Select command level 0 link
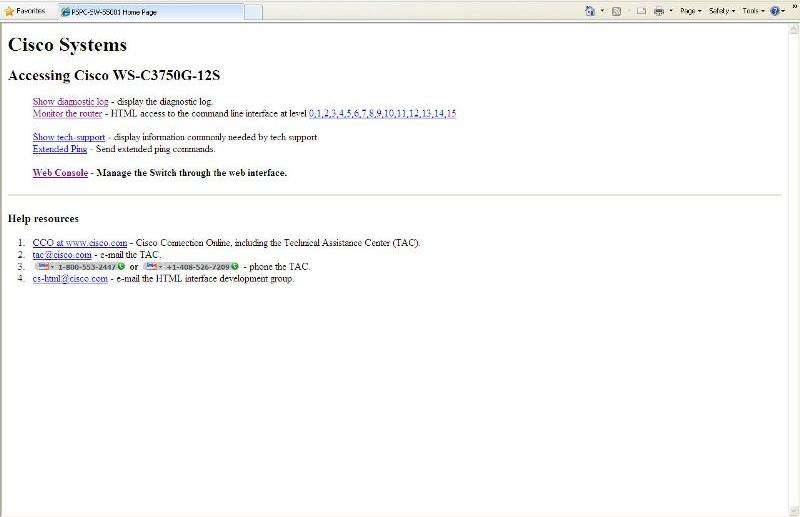 coord(311,113)
